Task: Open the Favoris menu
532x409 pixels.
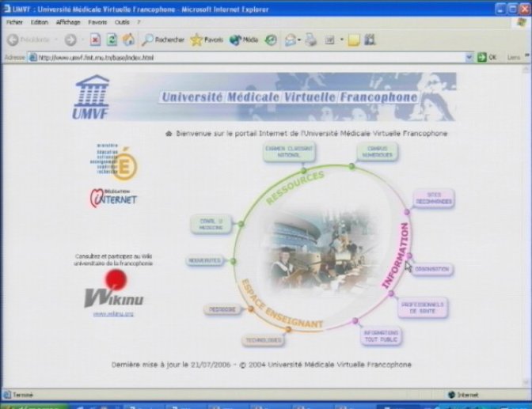Action: pos(97,22)
